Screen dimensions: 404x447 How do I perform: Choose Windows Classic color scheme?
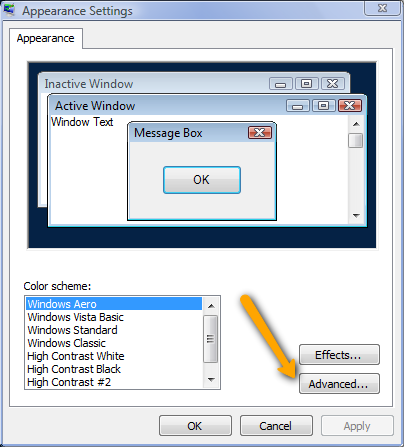(x=66, y=343)
